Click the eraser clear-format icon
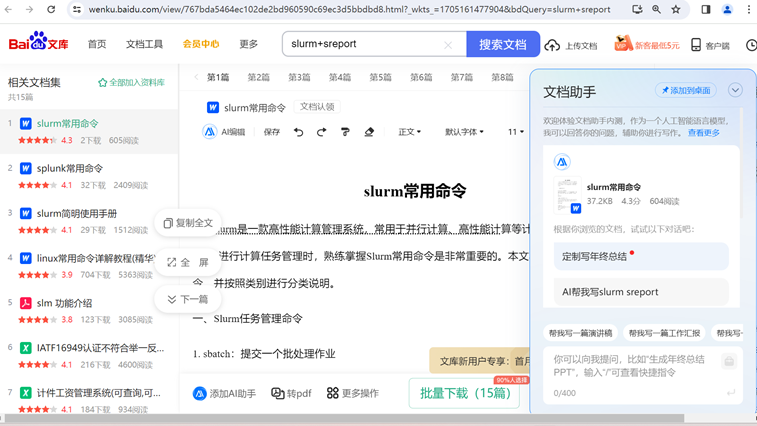 point(369,132)
